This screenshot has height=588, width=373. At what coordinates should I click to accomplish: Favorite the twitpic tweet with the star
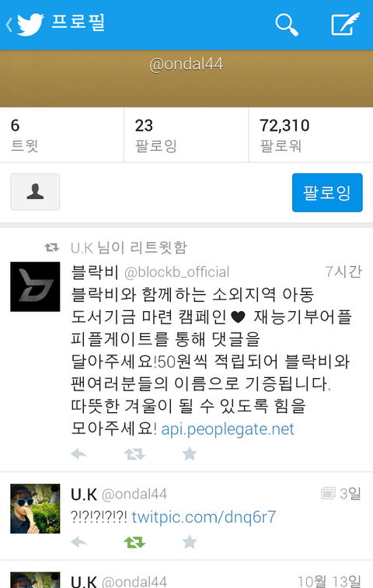(x=190, y=541)
